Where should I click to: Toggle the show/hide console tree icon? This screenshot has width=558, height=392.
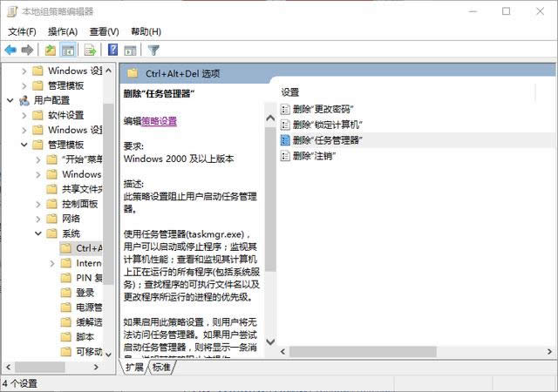(67, 51)
